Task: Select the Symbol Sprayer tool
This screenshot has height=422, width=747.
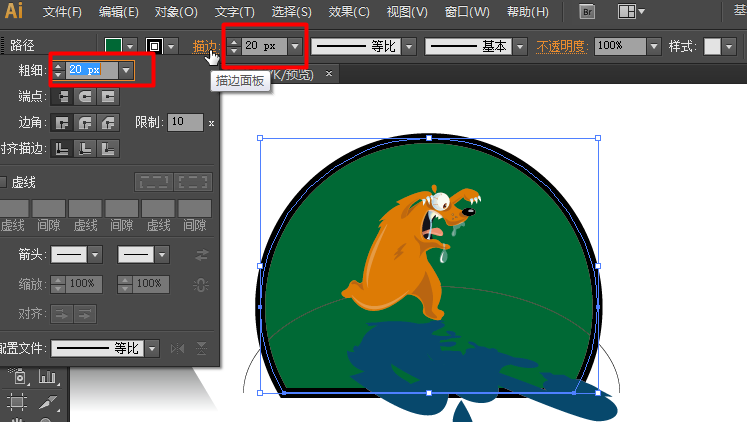Action: point(18,377)
